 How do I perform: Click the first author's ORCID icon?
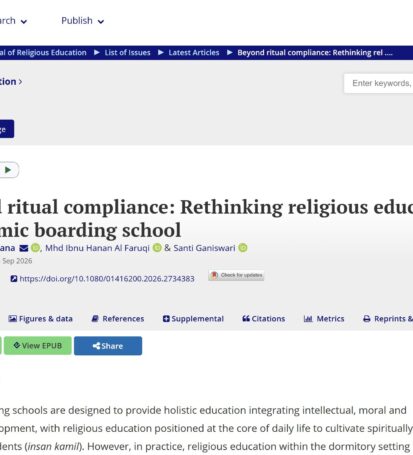pyautogui.click(x=35, y=248)
